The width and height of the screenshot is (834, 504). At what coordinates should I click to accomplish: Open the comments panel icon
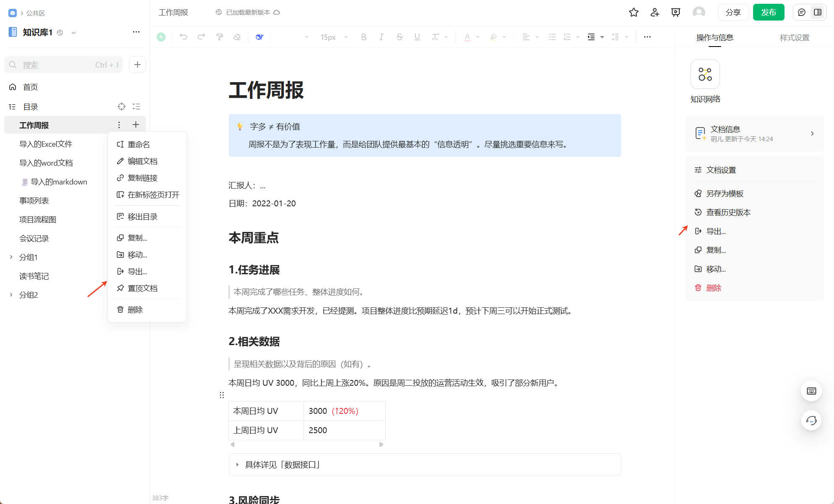802,12
